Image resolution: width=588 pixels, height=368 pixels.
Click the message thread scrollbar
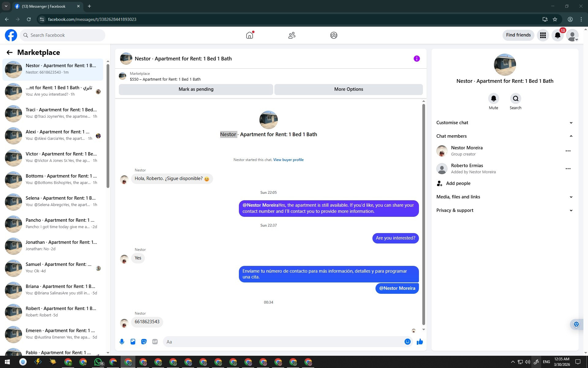tap(424, 214)
